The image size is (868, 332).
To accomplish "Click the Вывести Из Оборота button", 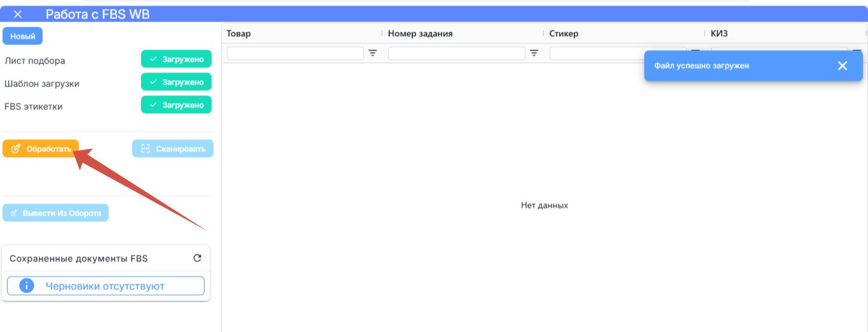I will (56, 213).
